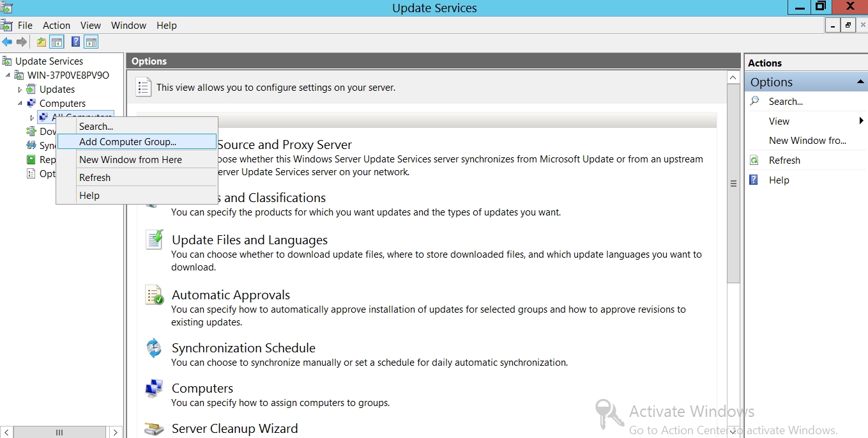Open the Automatic Approvals icon
The height and width of the screenshot is (438, 868).
[x=154, y=295]
